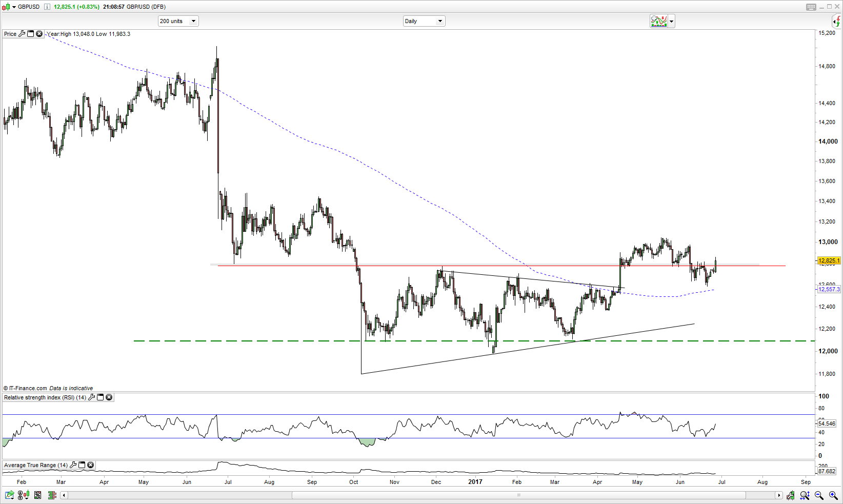843x504 pixels.
Task: Remove the Average True Range indicator
Action: [x=91, y=465]
